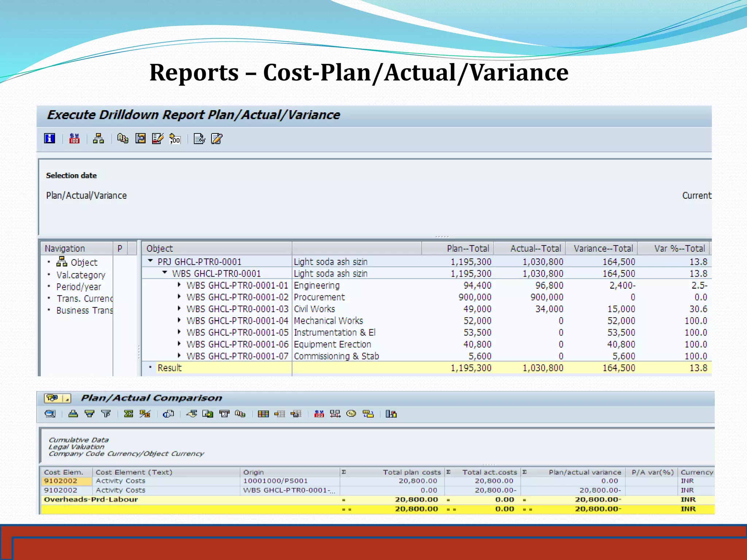The image size is (747, 560).
Task: Click the Cost Elem. column header
Action: (66, 472)
